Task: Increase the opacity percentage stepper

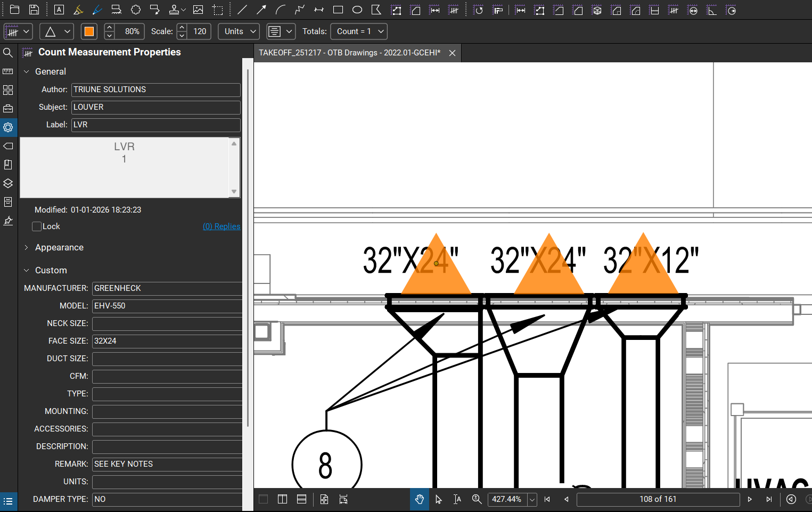Action: tap(109, 28)
